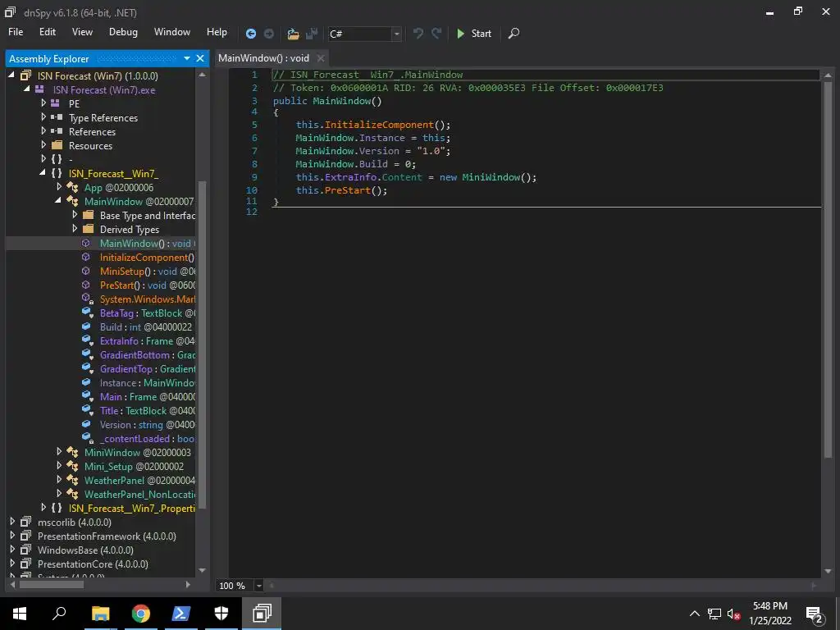The width and height of the screenshot is (840, 630).
Task: Open Windows Start menu
Action: coord(20,614)
